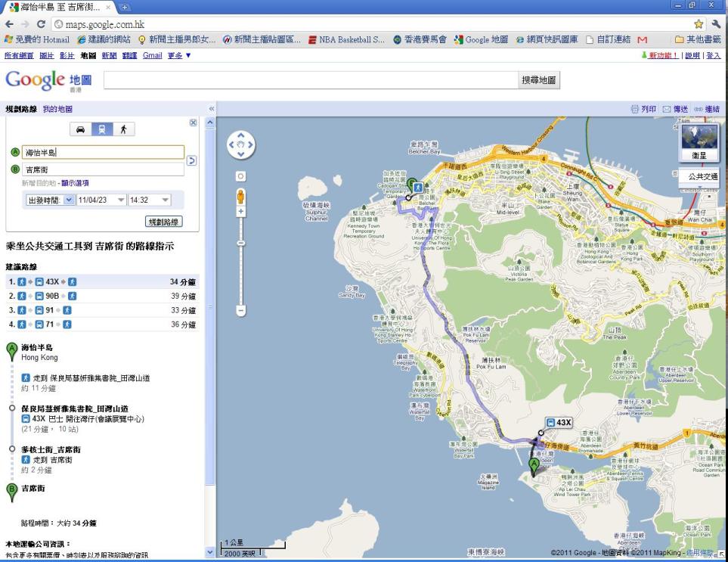Click the 新增目的地 add destination link
Viewport: 728px width, 562px height.
pos(39,183)
